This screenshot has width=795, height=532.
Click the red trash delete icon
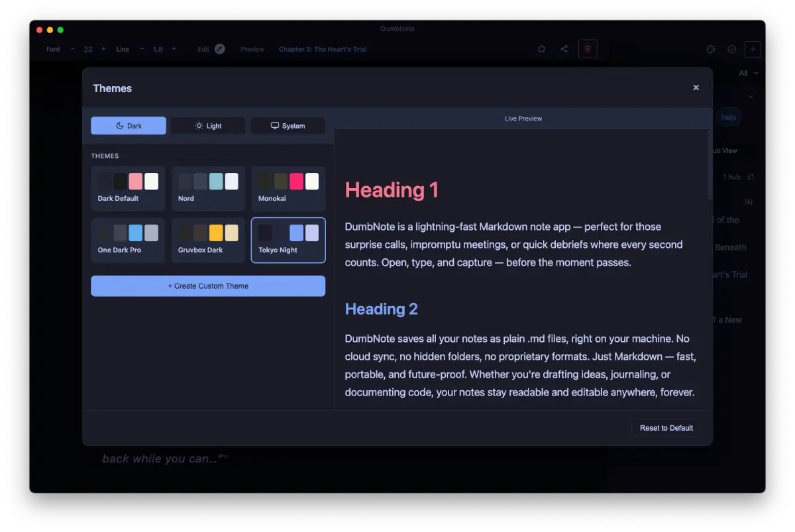click(x=588, y=49)
